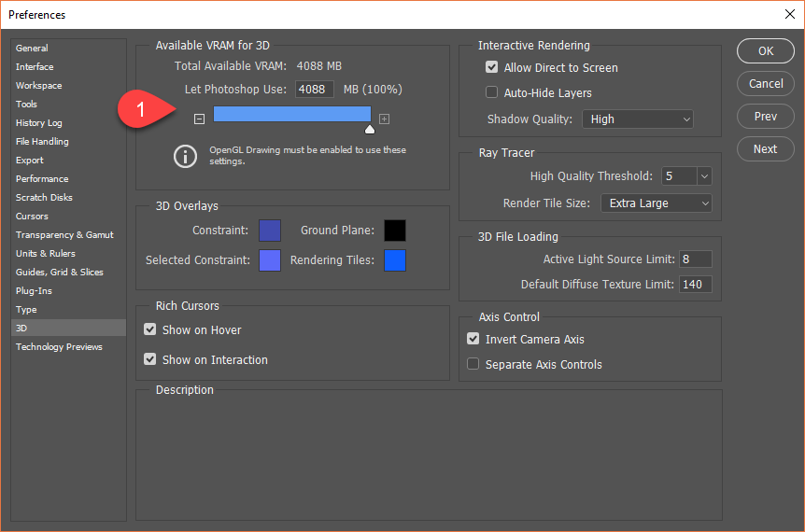Click the VRAM slider thumb handle

pyautogui.click(x=370, y=130)
